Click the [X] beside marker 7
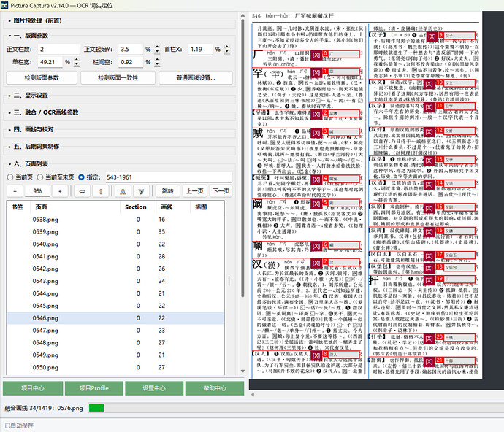This screenshot has height=432, width=504. coord(316,263)
